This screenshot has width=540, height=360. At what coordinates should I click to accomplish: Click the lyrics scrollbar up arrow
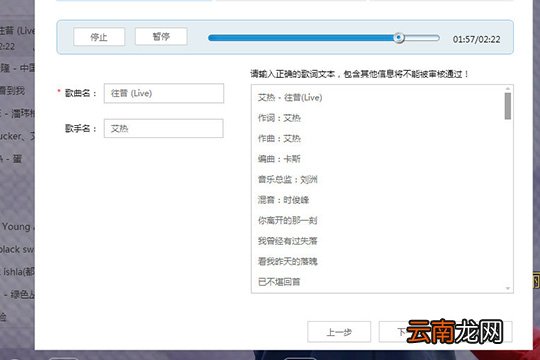coord(508,89)
